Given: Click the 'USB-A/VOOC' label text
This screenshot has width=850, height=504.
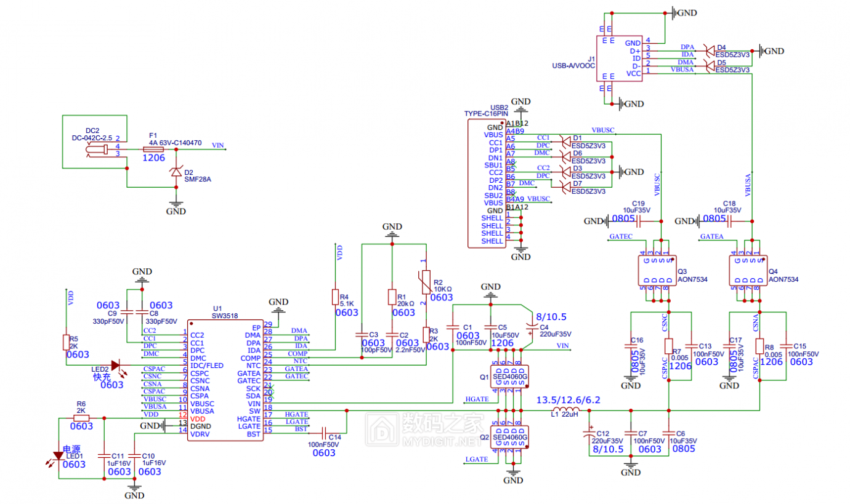Looking at the screenshot, I should 575,65.
